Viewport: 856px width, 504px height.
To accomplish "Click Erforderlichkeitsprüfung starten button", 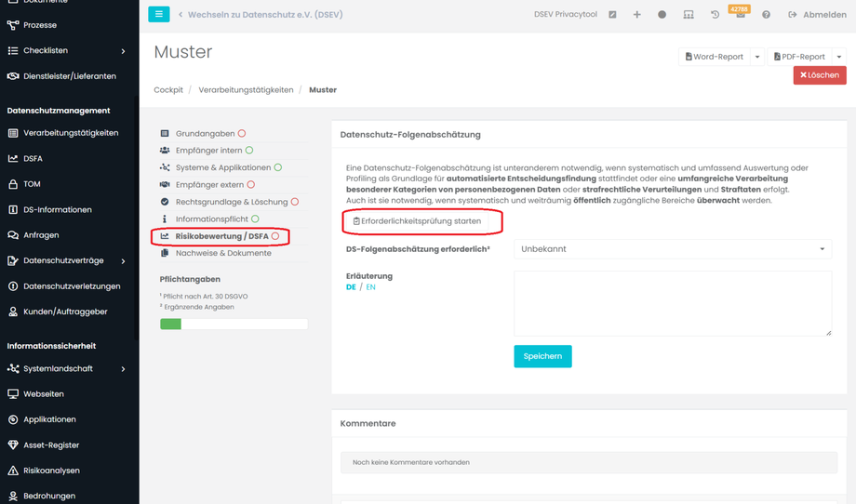I will pyautogui.click(x=417, y=221).
